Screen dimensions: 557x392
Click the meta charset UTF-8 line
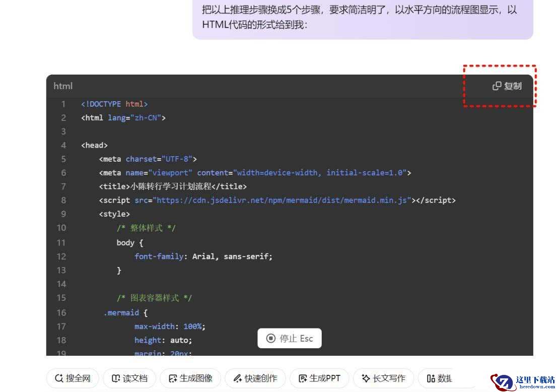pos(148,159)
